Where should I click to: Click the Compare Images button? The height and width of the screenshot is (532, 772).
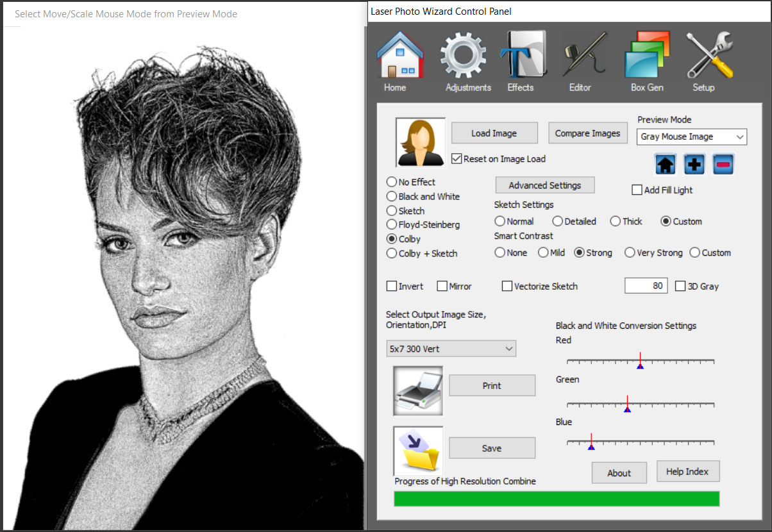pos(587,133)
